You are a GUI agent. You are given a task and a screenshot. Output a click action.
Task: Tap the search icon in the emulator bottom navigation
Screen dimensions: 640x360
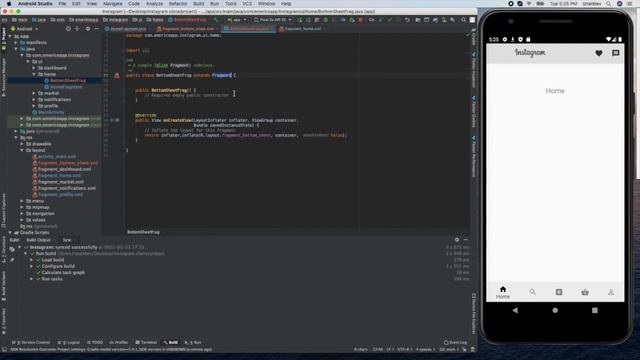[x=532, y=292]
